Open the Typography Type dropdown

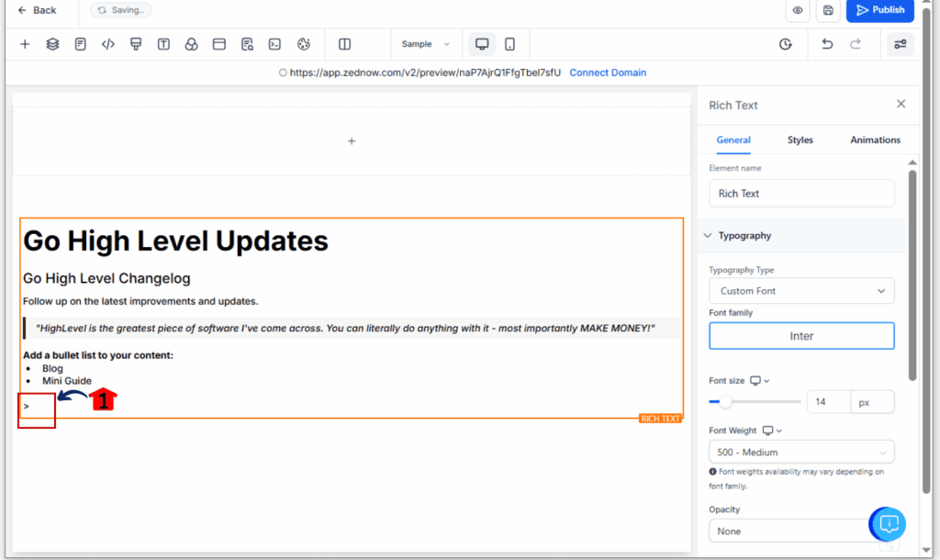click(x=801, y=291)
